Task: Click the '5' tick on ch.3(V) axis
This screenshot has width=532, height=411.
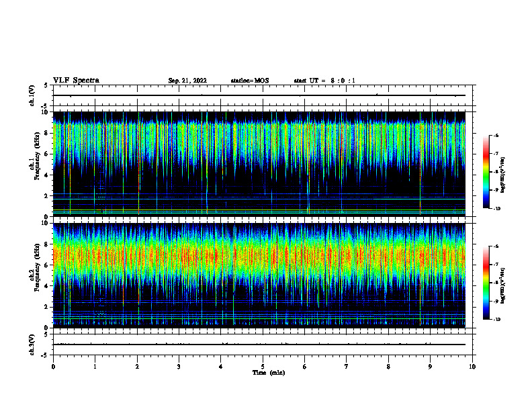Action: [x=46, y=334]
